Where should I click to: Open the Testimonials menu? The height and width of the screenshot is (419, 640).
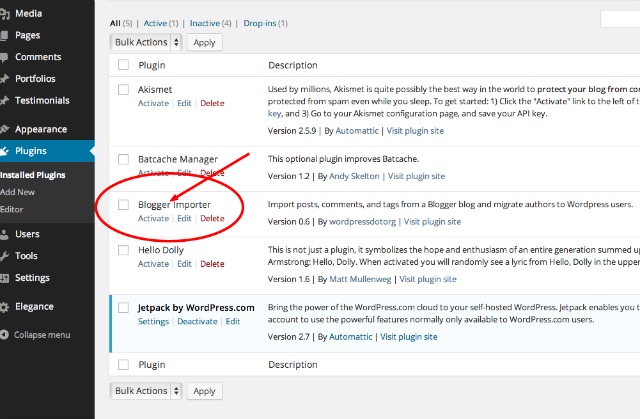[42, 100]
